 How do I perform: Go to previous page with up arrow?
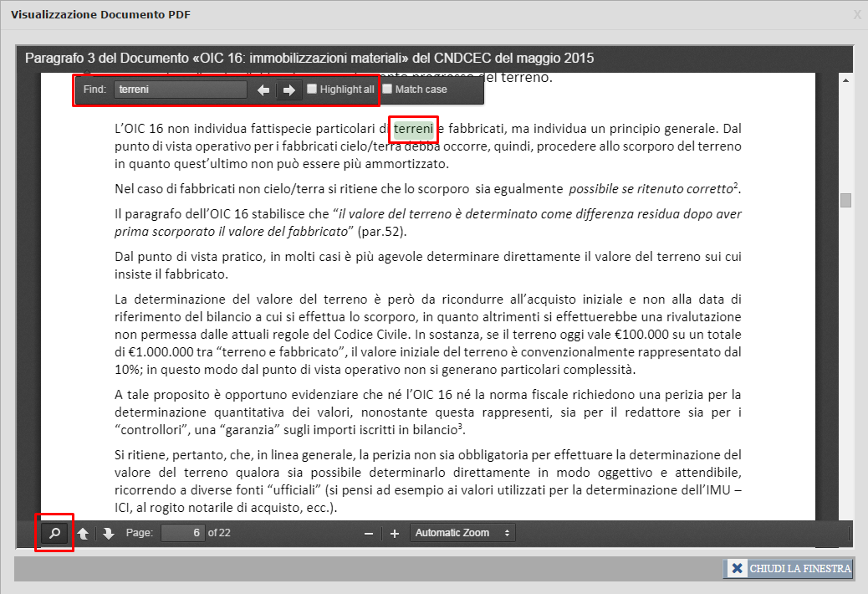pos(84,533)
